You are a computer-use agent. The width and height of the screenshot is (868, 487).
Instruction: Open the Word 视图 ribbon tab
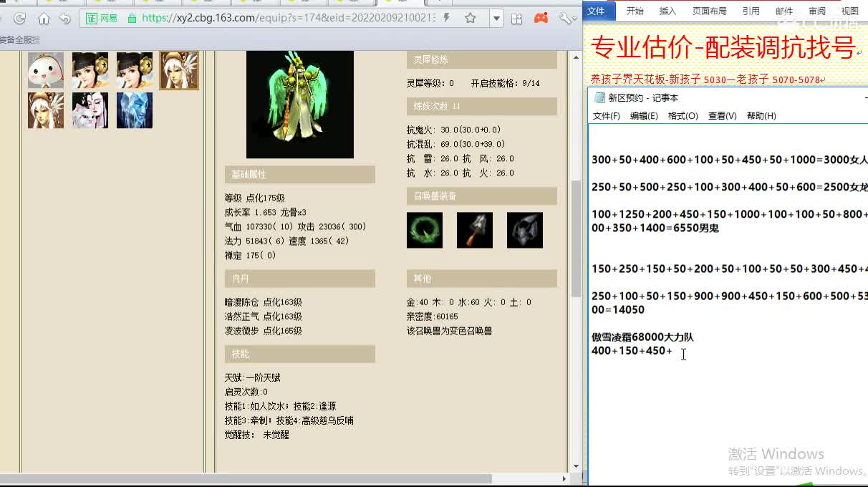[850, 11]
